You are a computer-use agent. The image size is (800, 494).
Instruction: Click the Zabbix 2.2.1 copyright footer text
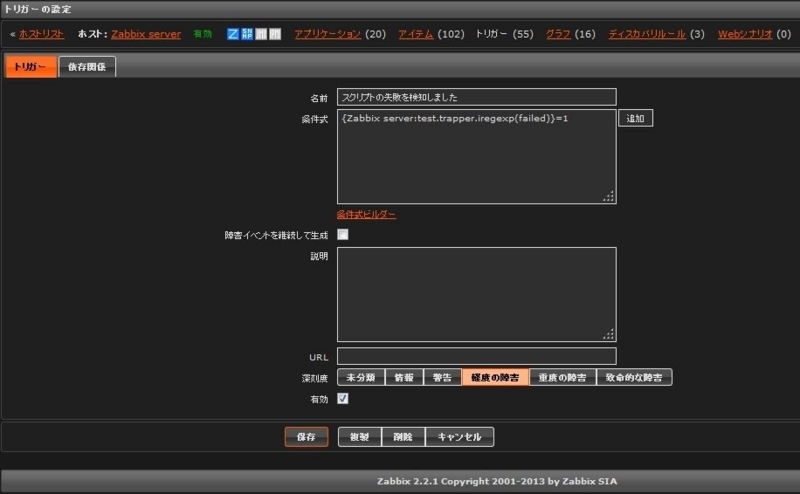coord(497,481)
